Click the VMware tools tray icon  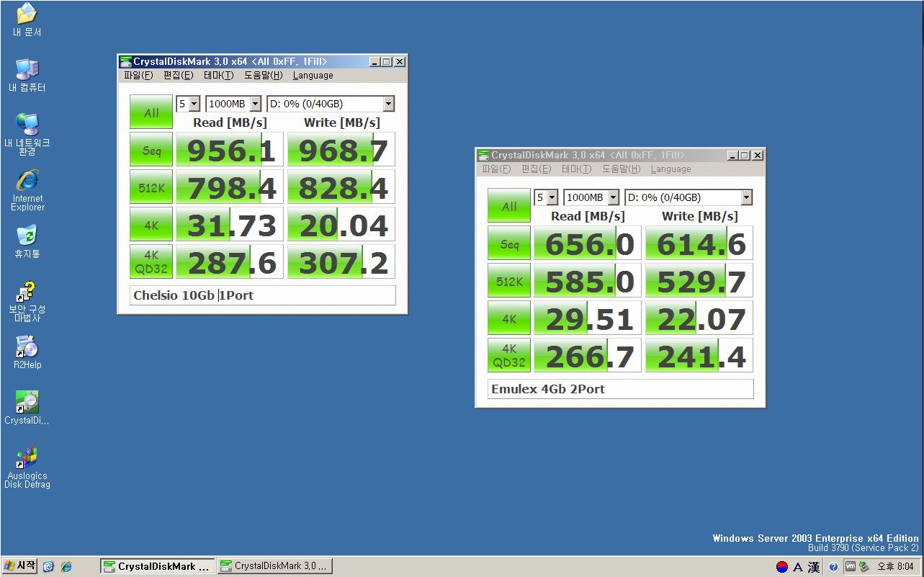pos(851,567)
